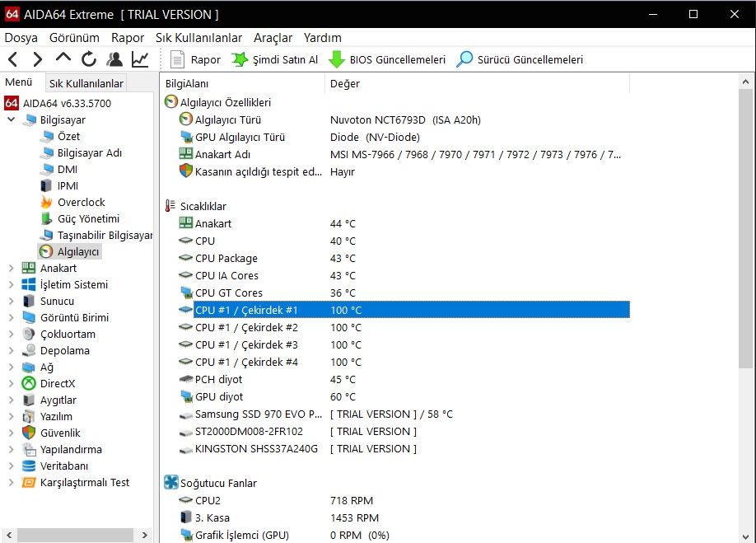Select Yazılım in the tree
This screenshot has height=543, width=756.
[x=56, y=417]
